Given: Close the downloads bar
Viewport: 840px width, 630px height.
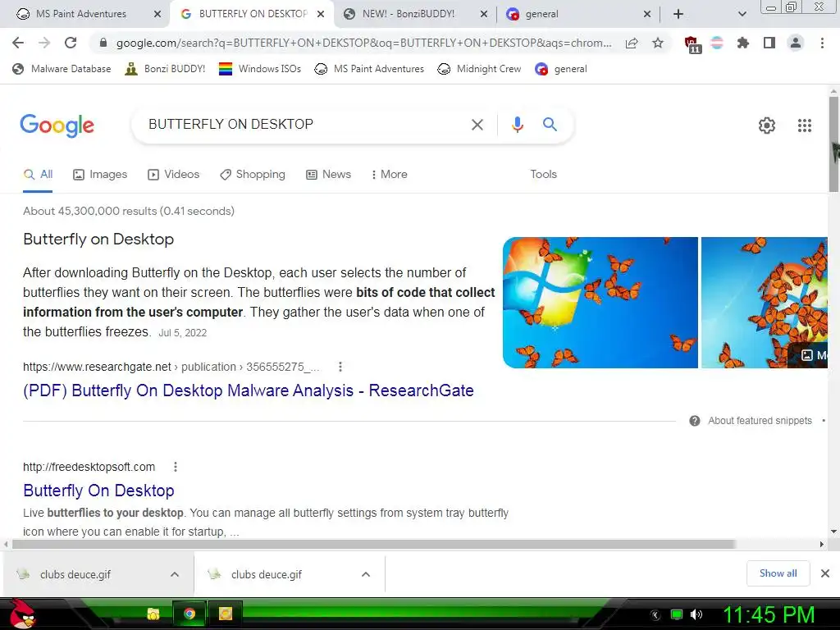Looking at the screenshot, I should point(825,573).
